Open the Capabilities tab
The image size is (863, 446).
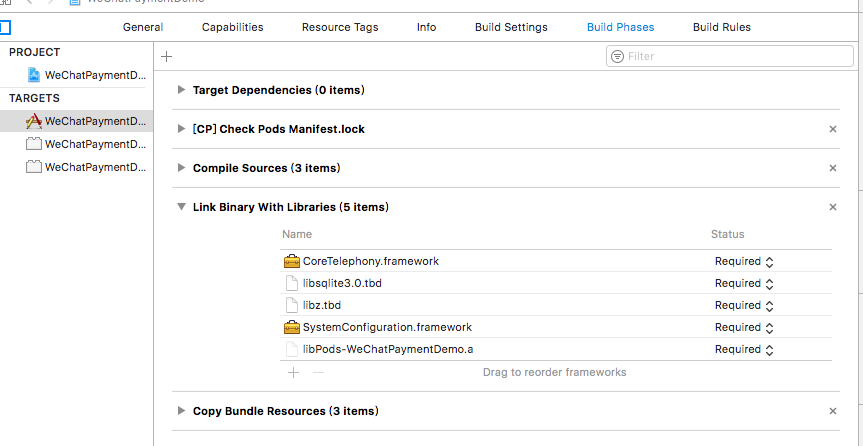(233, 27)
